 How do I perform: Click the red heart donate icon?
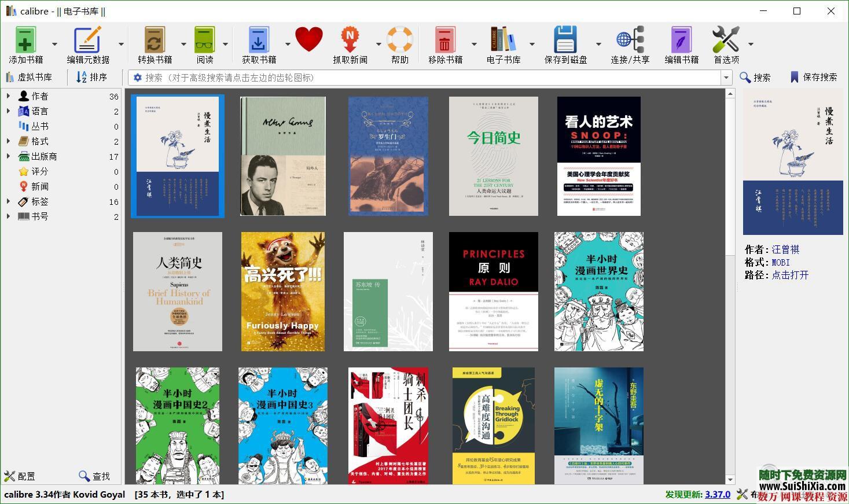(309, 41)
